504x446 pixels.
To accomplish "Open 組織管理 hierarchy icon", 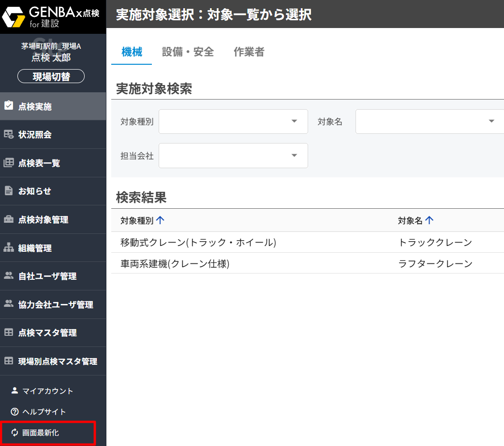I will 9,248.
